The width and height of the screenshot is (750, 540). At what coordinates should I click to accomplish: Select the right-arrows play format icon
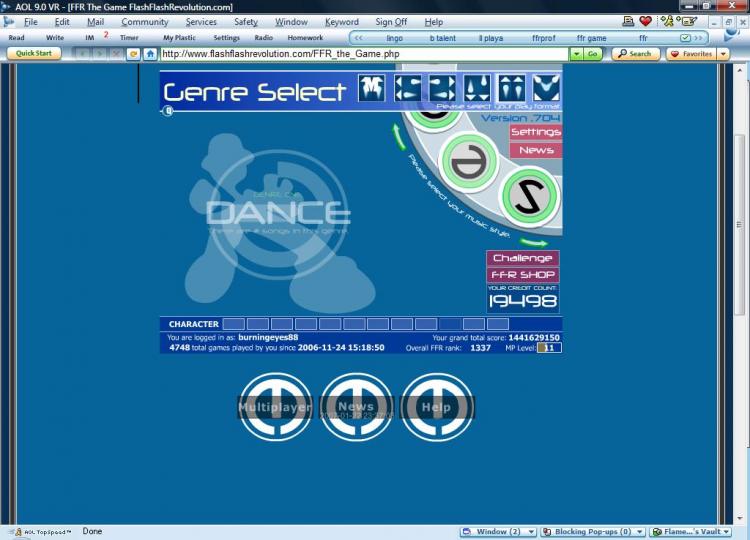coord(442,88)
